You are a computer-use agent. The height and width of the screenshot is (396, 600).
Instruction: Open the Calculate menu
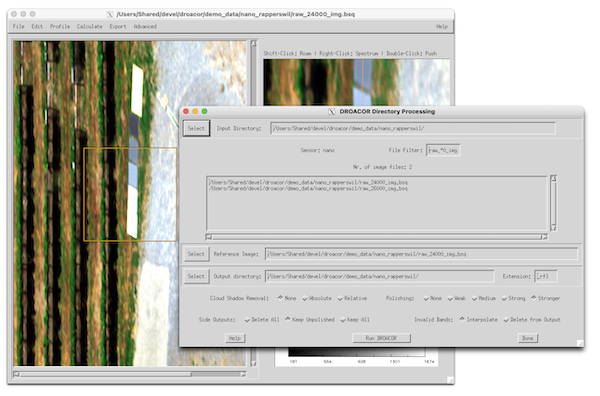coord(90,26)
